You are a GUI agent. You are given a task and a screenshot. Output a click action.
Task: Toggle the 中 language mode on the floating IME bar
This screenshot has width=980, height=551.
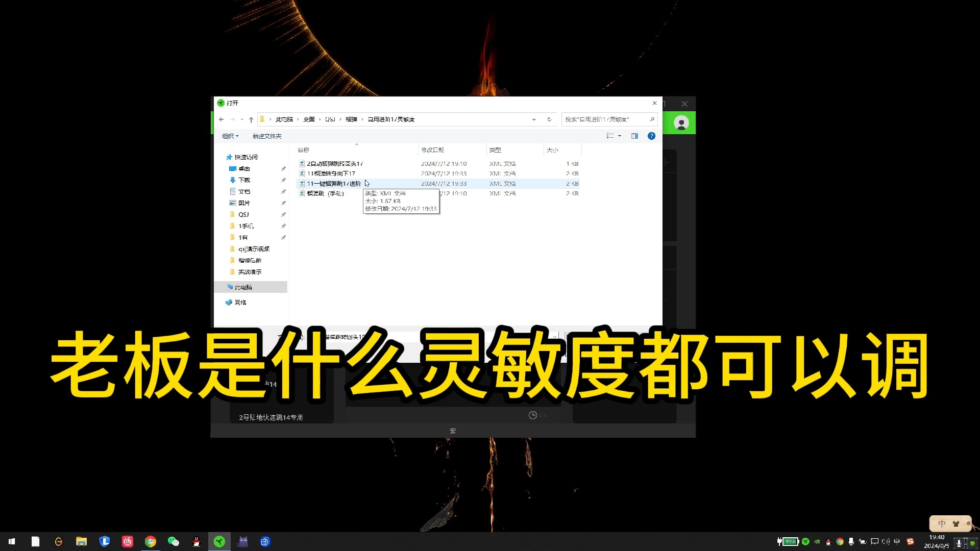pyautogui.click(x=942, y=523)
